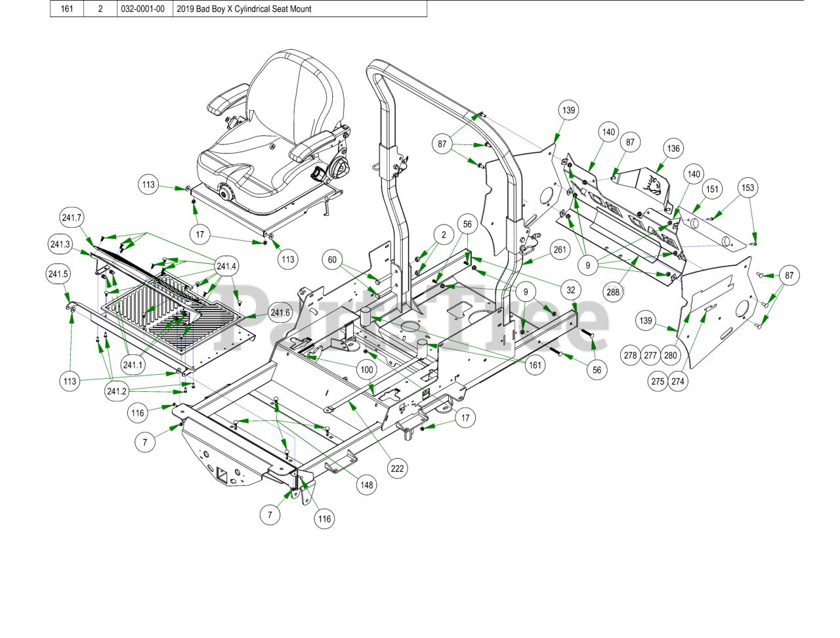Click the seat illustration in the diagram
Image resolution: width=840 pixels, height=638 pixels.
[276, 141]
